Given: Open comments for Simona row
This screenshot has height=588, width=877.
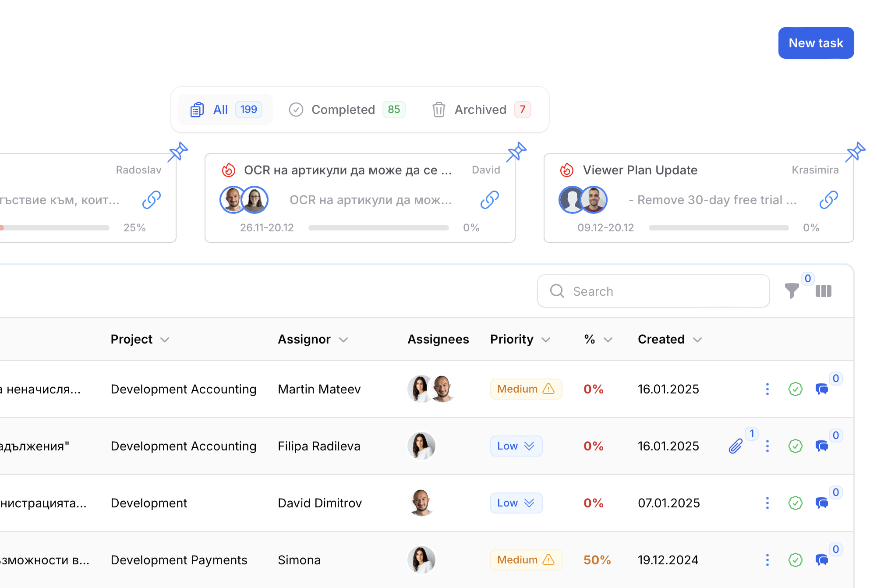Looking at the screenshot, I should (822, 560).
